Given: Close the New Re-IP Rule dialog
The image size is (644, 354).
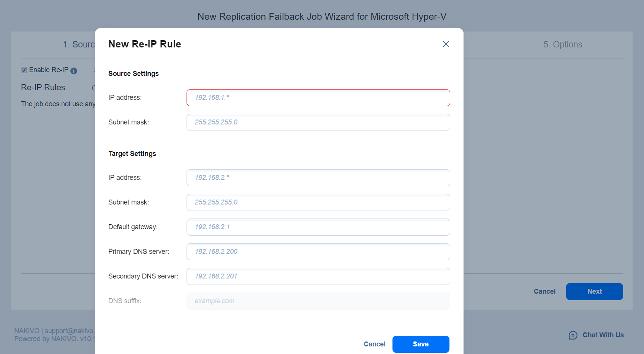Looking at the screenshot, I should 446,44.
